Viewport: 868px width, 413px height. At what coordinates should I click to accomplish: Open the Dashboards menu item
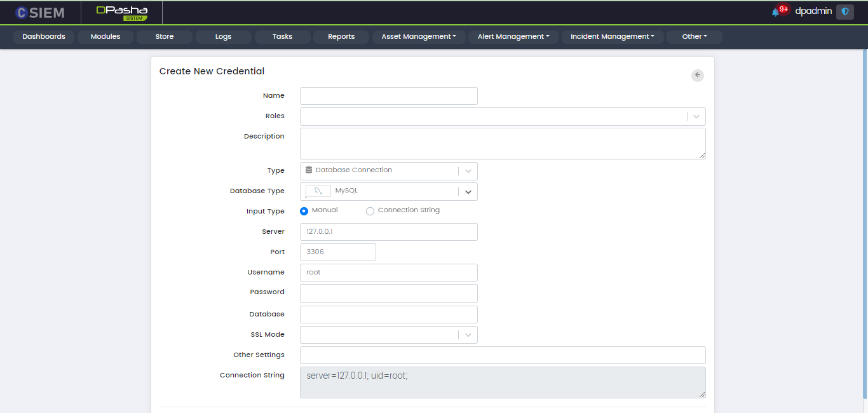coord(44,37)
